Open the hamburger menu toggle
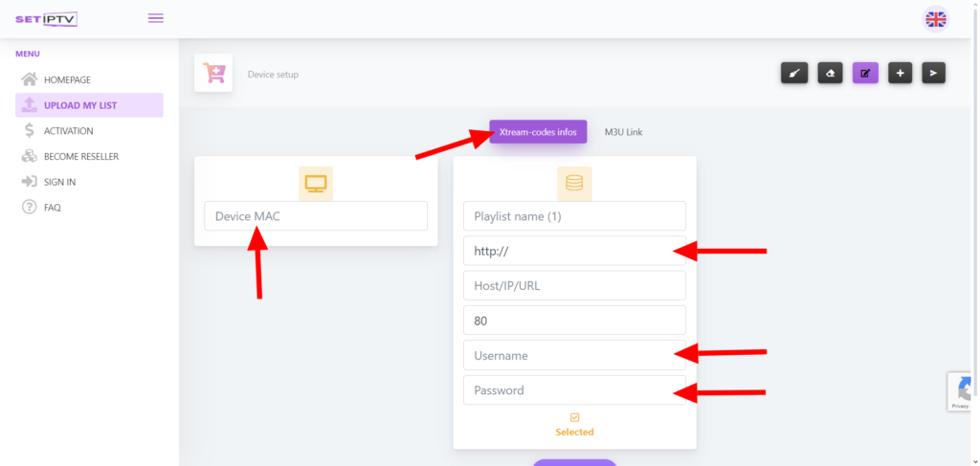 coord(155,18)
